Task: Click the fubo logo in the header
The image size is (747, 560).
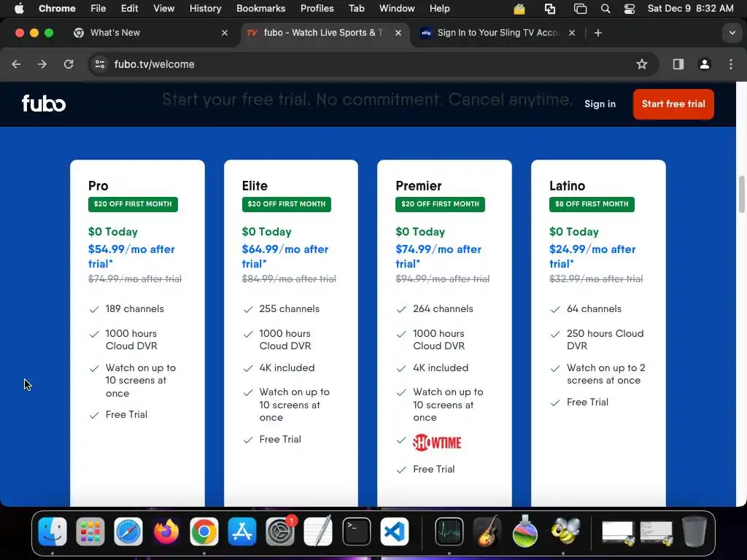Action: [43, 104]
